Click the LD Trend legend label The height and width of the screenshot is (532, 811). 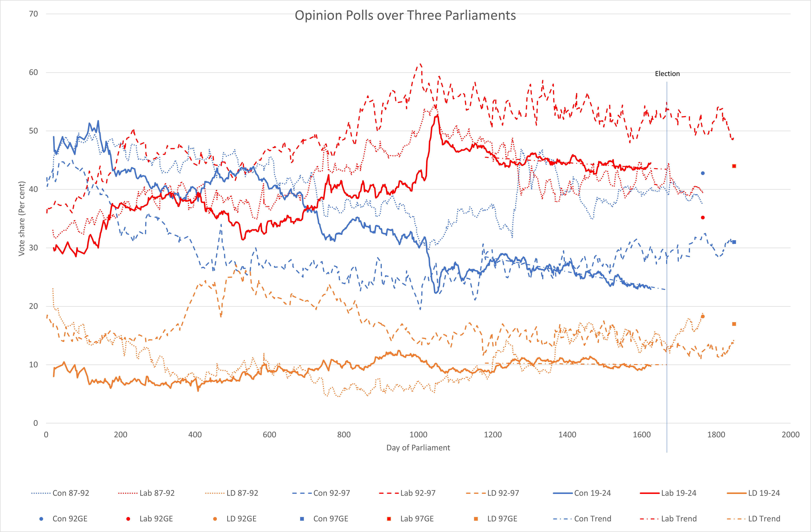[764, 519]
